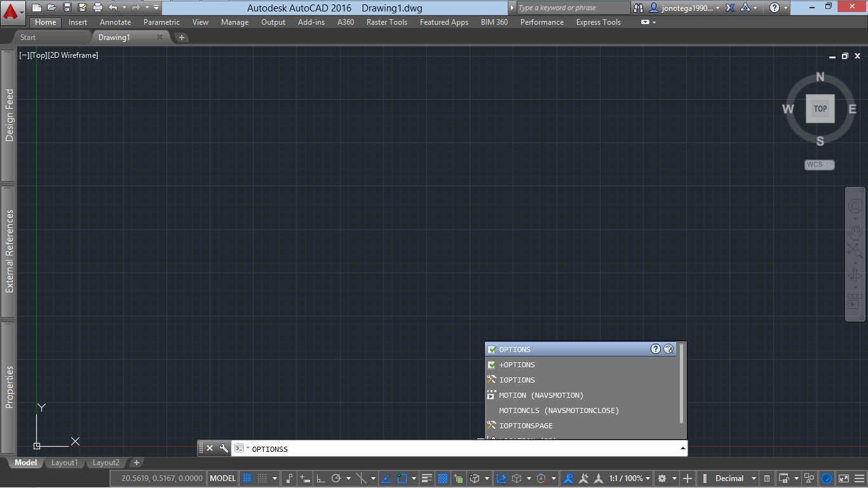Open the Design Feed side panel
868x488 pixels.
[9, 115]
